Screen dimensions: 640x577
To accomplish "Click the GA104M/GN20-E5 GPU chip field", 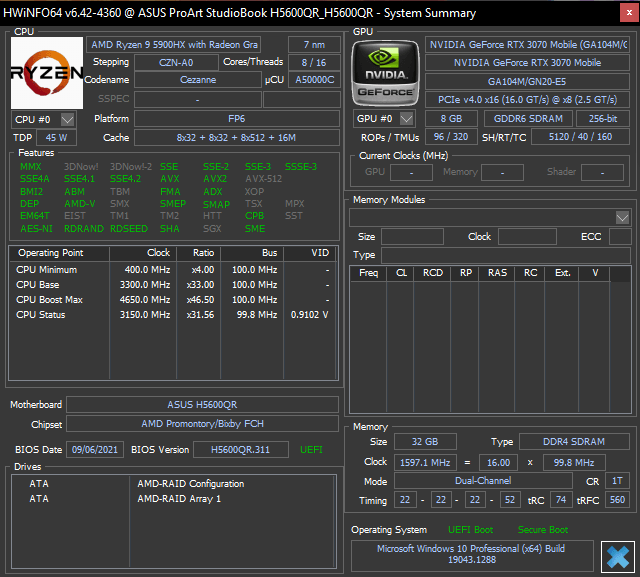I will click(x=527, y=81).
